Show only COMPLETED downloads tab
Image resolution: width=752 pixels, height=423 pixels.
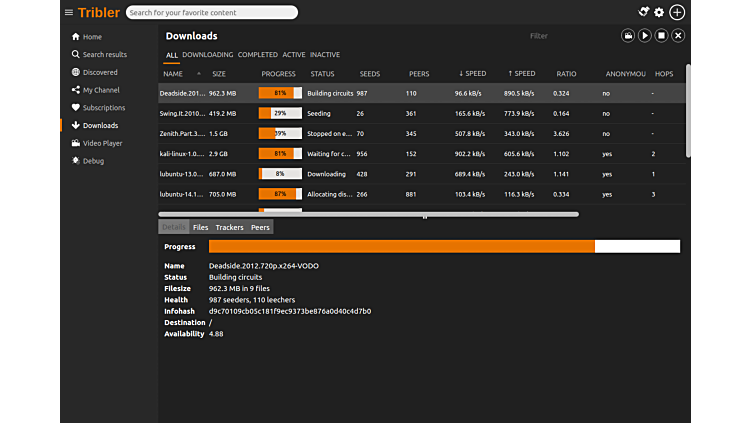[257, 55]
